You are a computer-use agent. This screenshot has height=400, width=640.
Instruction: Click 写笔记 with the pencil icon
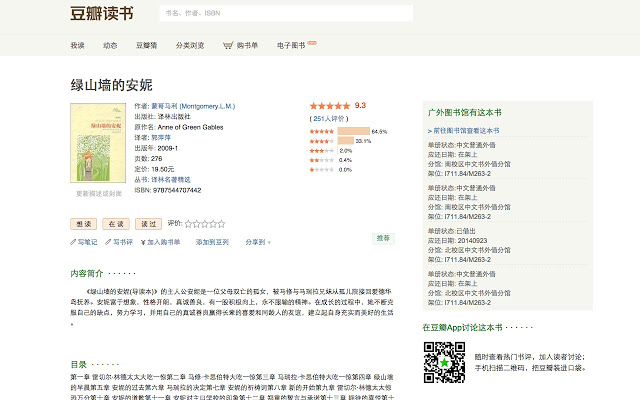pyautogui.click(x=84, y=242)
